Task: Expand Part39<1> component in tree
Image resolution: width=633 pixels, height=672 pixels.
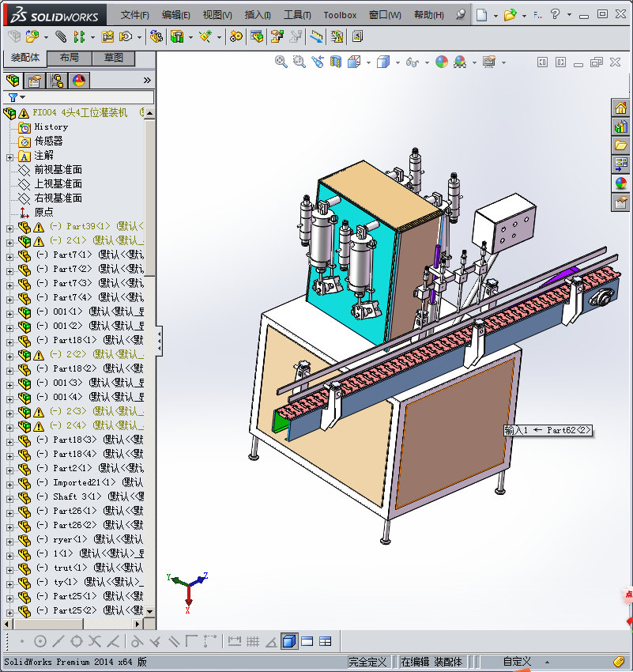Action: [9, 228]
